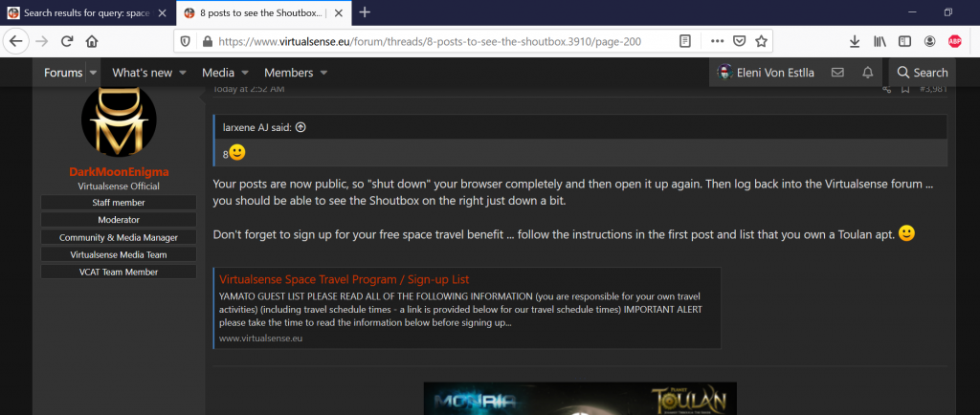
Task: Click the VCAT Team Member badge
Action: click(x=119, y=273)
